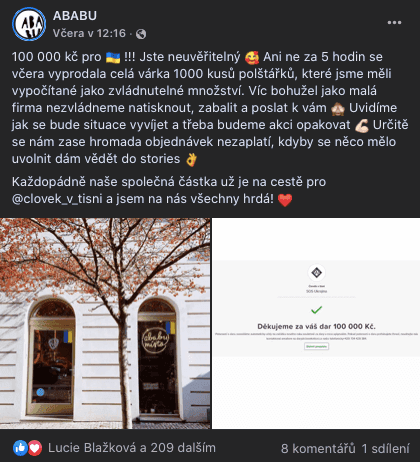
Task: Open the ABABU page name link
Action: (75, 16)
